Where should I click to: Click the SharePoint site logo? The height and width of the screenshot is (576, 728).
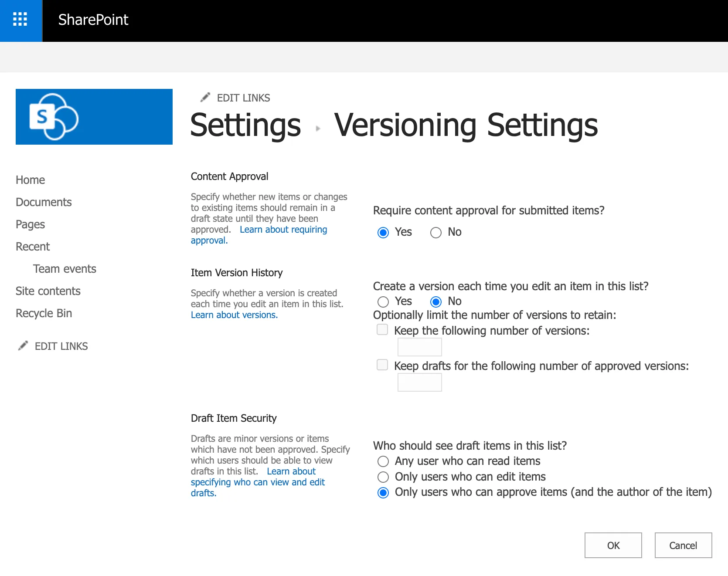tap(94, 117)
